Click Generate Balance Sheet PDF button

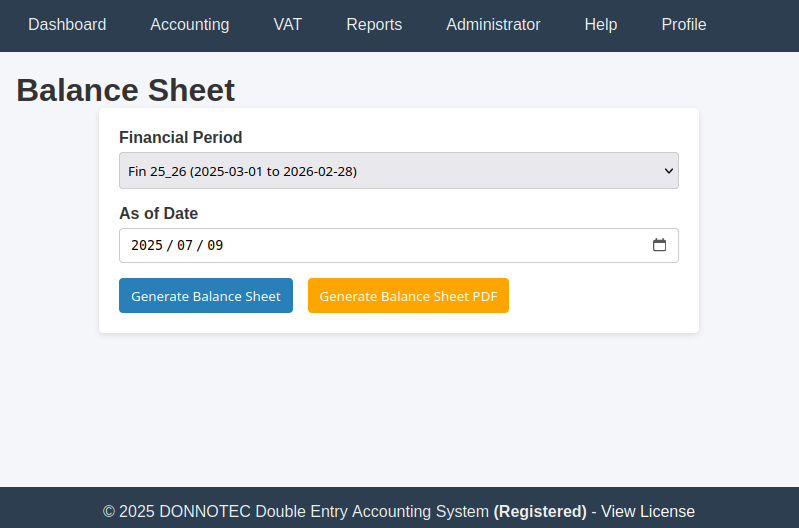[408, 296]
